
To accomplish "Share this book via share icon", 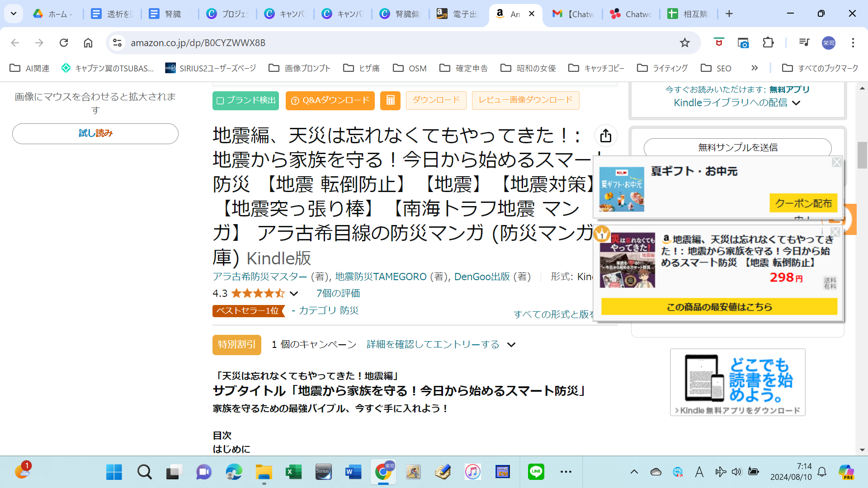I will tap(606, 136).
